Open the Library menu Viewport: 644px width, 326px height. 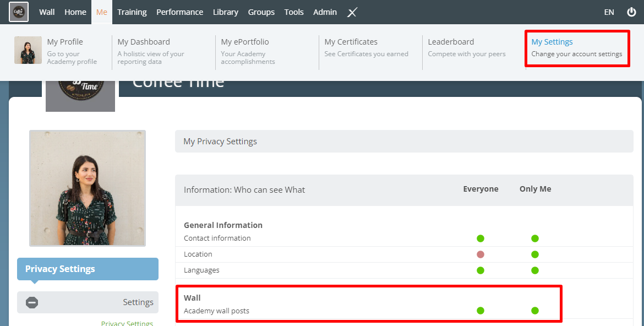tap(226, 12)
